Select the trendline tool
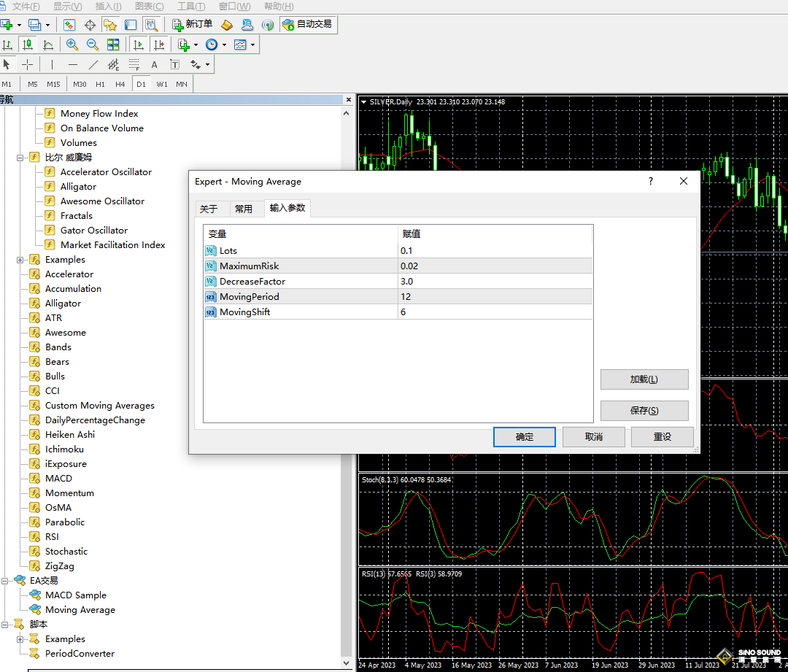 click(x=93, y=64)
